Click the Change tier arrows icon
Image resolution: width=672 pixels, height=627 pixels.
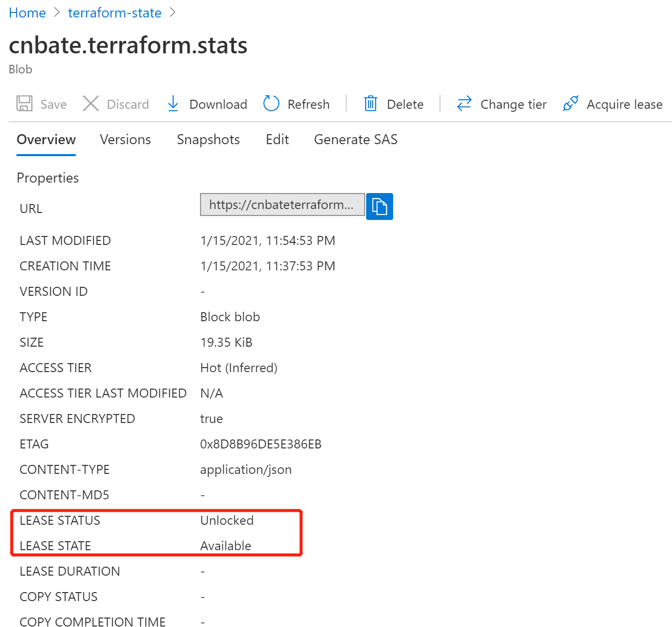coord(464,104)
